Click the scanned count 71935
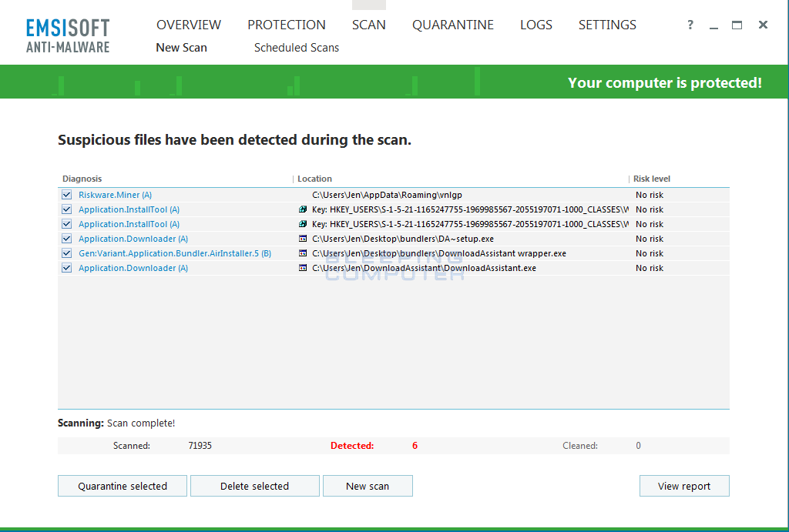 coord(200,446)
